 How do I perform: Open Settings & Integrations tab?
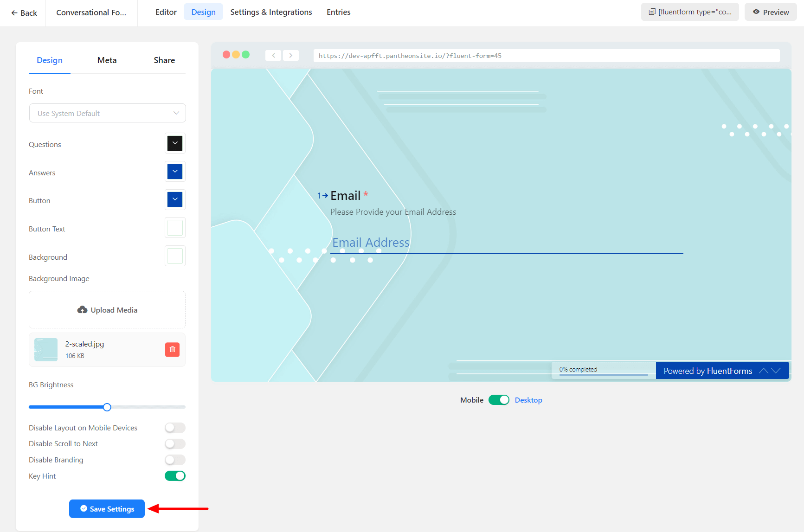pos(271,12)
